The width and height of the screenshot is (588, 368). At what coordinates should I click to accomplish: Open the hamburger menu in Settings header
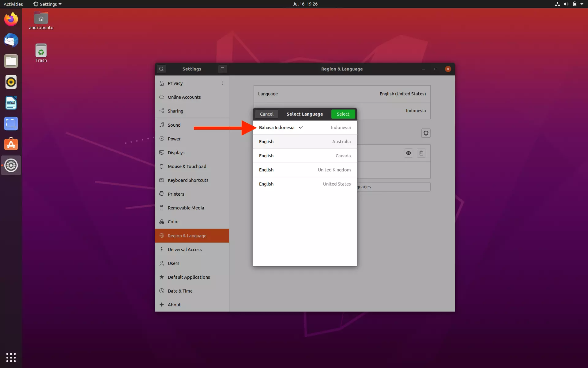[222, 69]
